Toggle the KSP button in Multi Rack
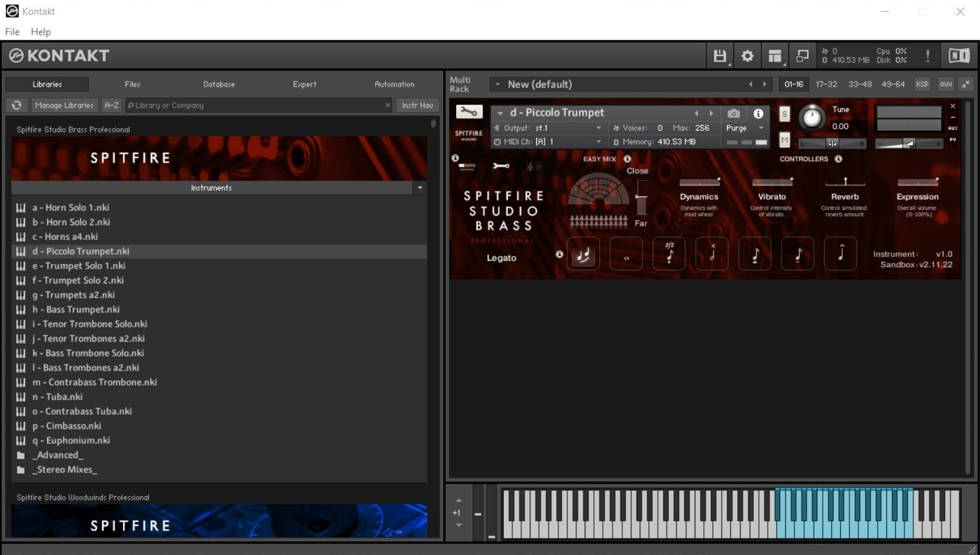Viewport: 980px width, 555px height. (x=922, y=84)
